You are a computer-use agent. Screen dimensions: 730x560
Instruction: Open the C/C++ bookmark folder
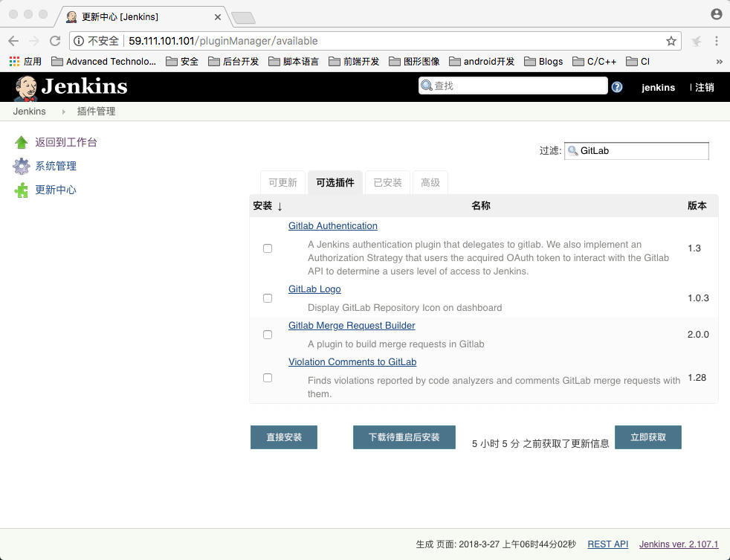point(595,62)
